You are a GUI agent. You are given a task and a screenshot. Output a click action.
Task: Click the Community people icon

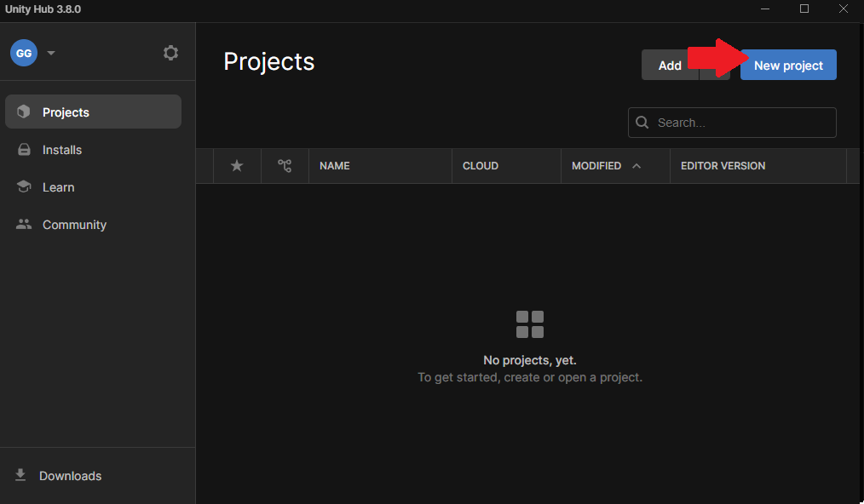point(24,224)
